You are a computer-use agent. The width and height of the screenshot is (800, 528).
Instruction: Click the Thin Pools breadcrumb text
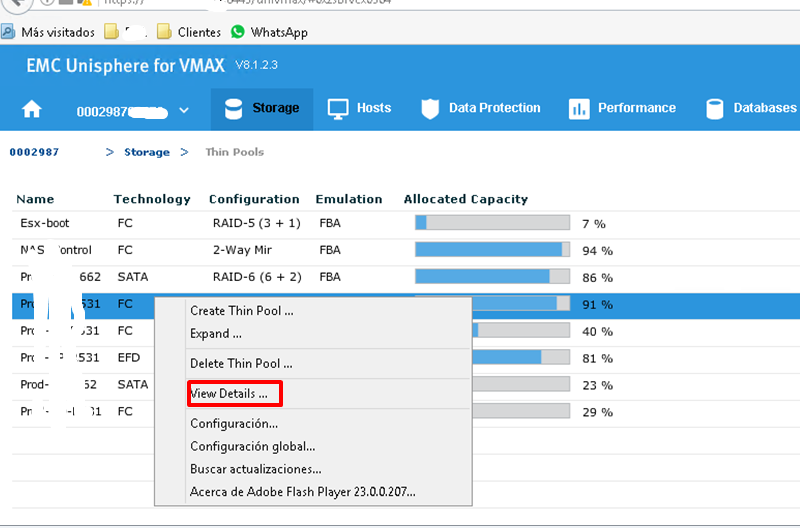point(235,152)
